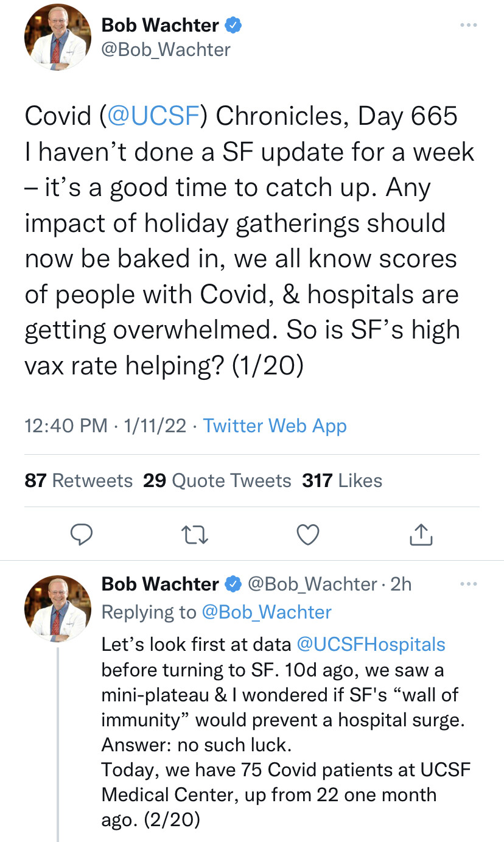
Task: View the 29 Quote Tweets list
Action: coord(217,481)
